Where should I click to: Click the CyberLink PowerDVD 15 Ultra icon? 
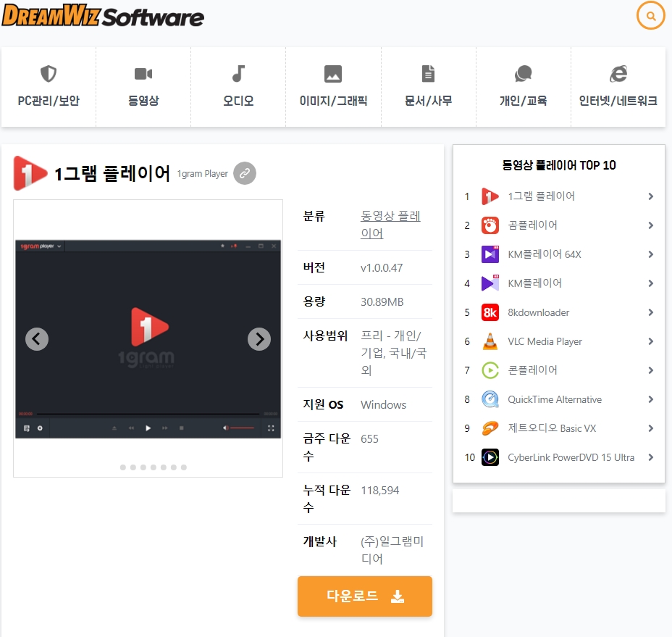click(489, 457)
